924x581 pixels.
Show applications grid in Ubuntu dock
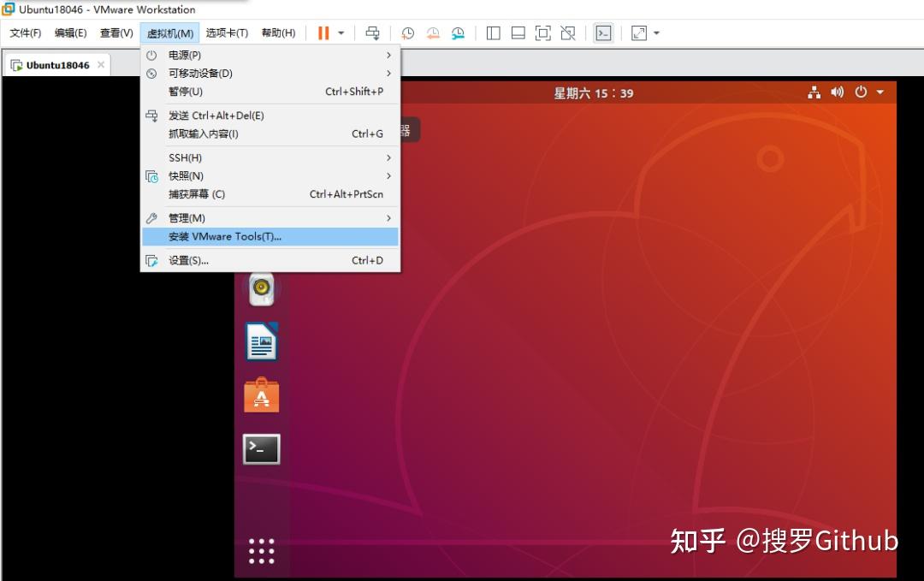(x=262, y=552)
